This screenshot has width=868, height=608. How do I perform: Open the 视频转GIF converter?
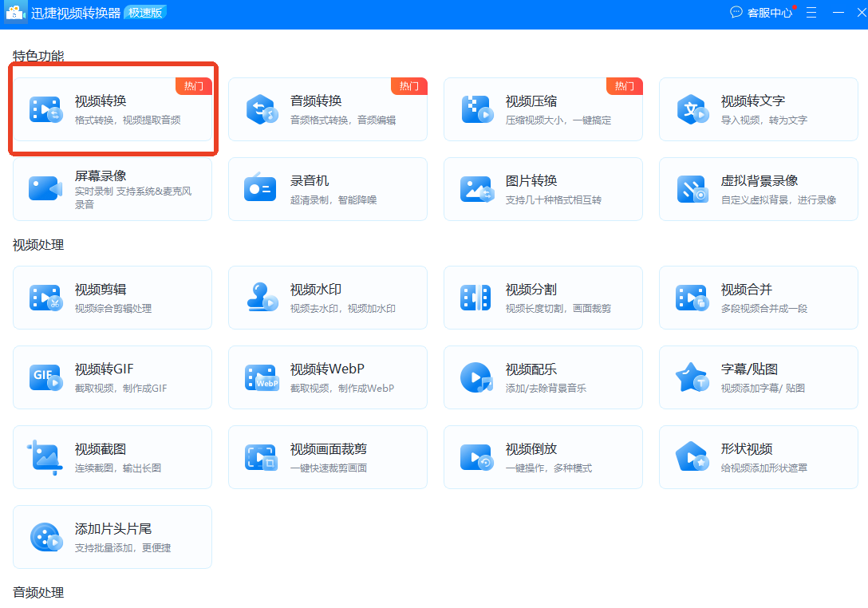pos(112,377)
